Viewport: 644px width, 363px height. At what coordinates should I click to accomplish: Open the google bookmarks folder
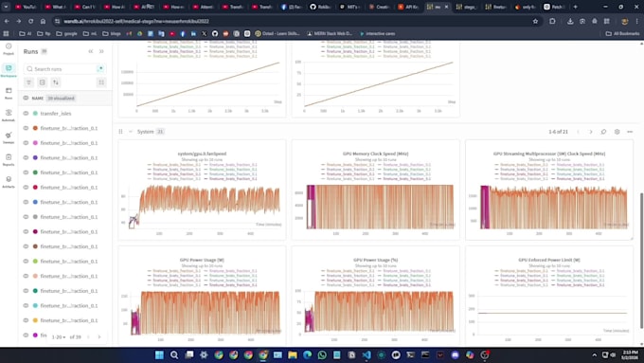66,33
